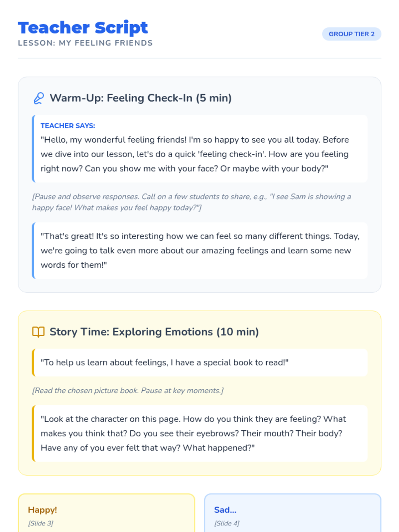Click the "Look at the character" quote block
The width and height of the screenshot is (399, 532).
pyautogui.click(x=199, y=433)
